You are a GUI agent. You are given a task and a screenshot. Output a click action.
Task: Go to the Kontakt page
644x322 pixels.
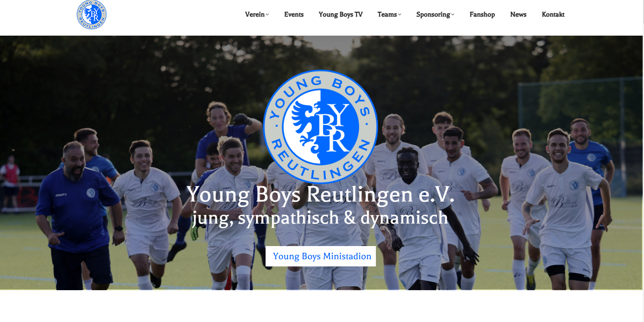[x=553, y=14]
